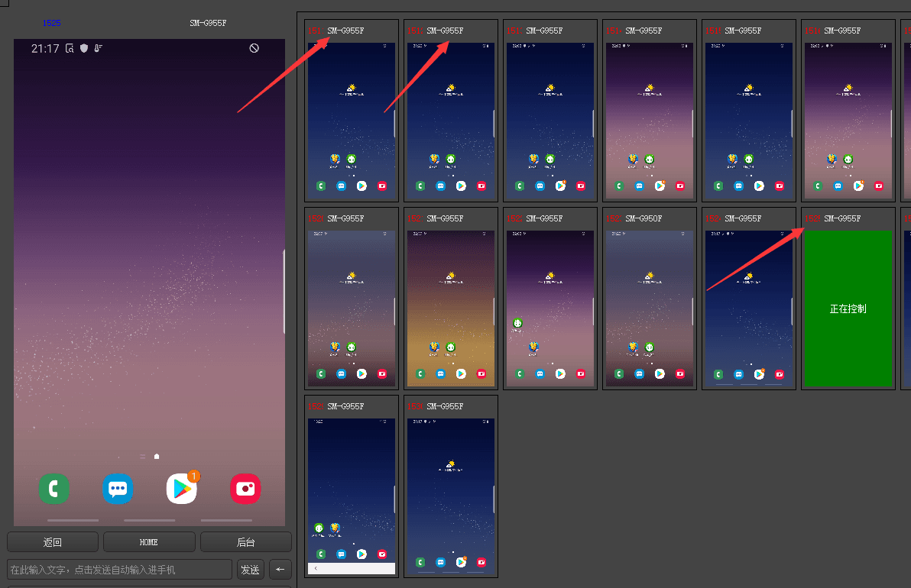The height and width of the screenshot is (588, 911).
Task: Click the SM-G950F model label
Action: coord(644,219)
